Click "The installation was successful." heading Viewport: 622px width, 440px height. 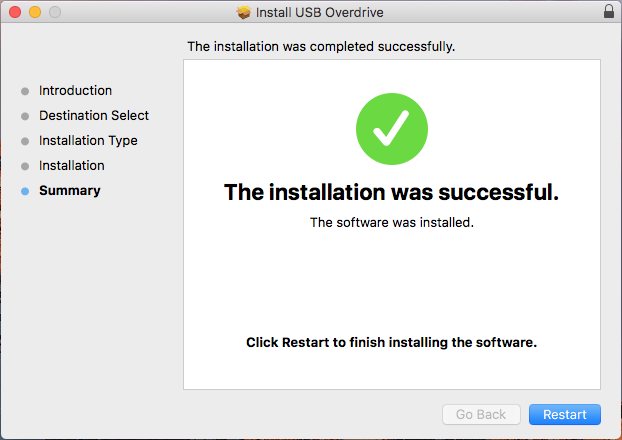coord(392,192)
